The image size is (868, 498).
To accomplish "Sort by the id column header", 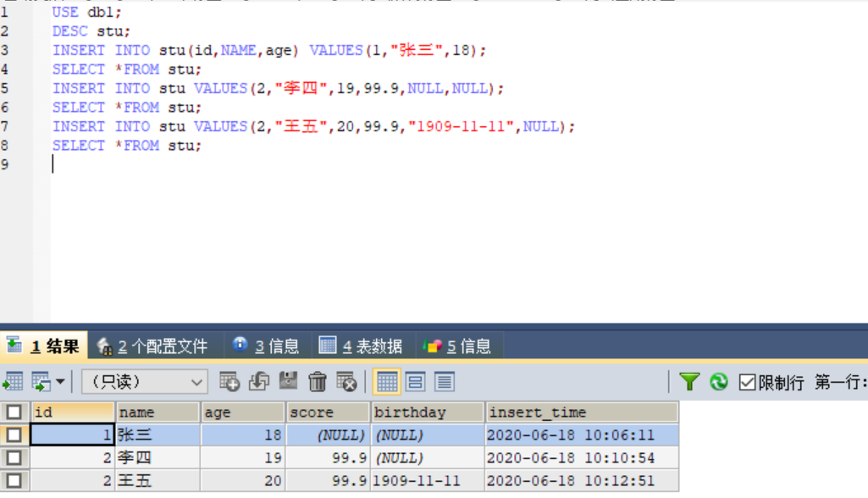I will click(73, 412).
